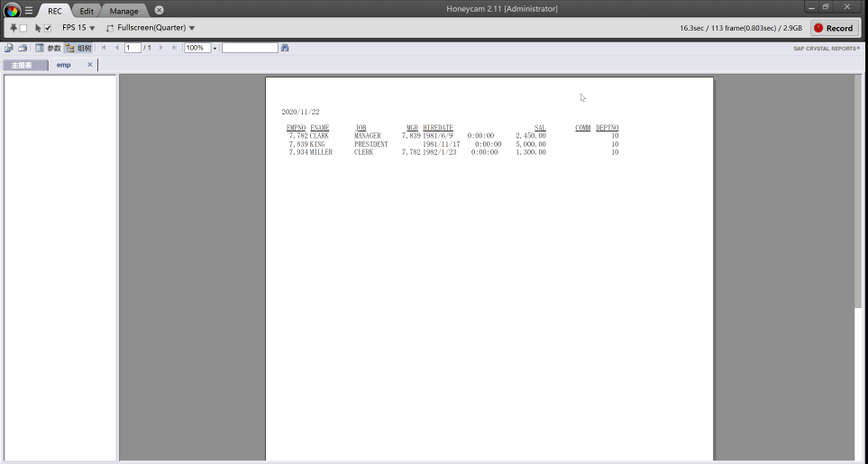The width and height of the screenshot is (868, 464).
Task: Click hire date 1981/11/17
Action: tap(441, 144)
